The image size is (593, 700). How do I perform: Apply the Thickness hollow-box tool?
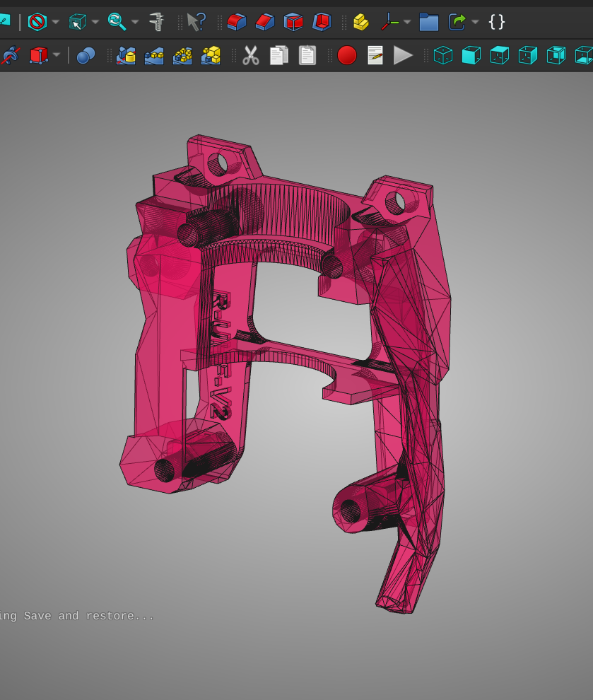pos(322,21)
